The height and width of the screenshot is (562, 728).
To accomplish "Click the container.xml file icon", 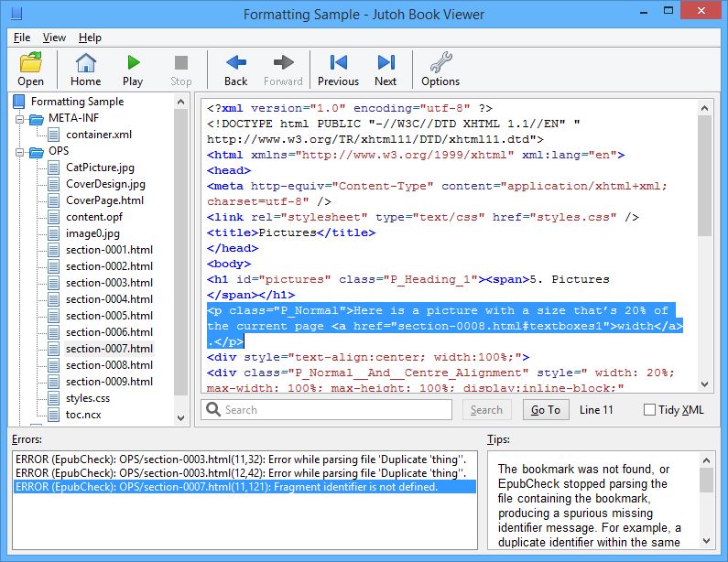I will 54,135.
